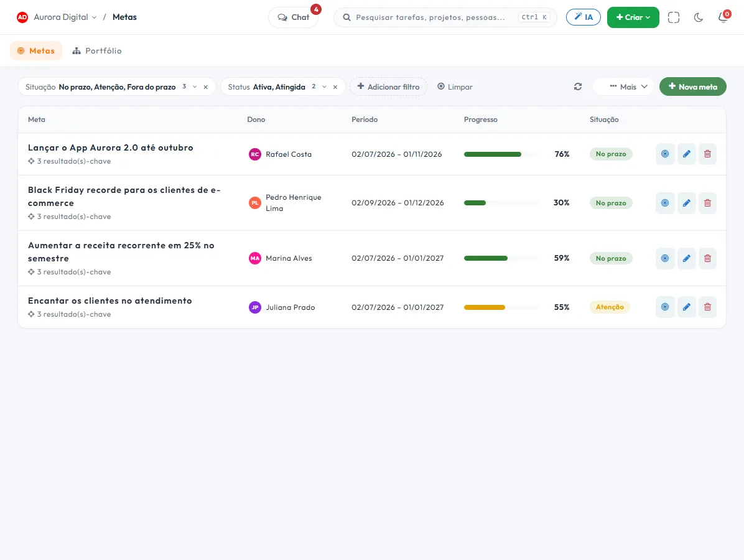
Task: Click Juliana Prado avatar
Action: 255,307
